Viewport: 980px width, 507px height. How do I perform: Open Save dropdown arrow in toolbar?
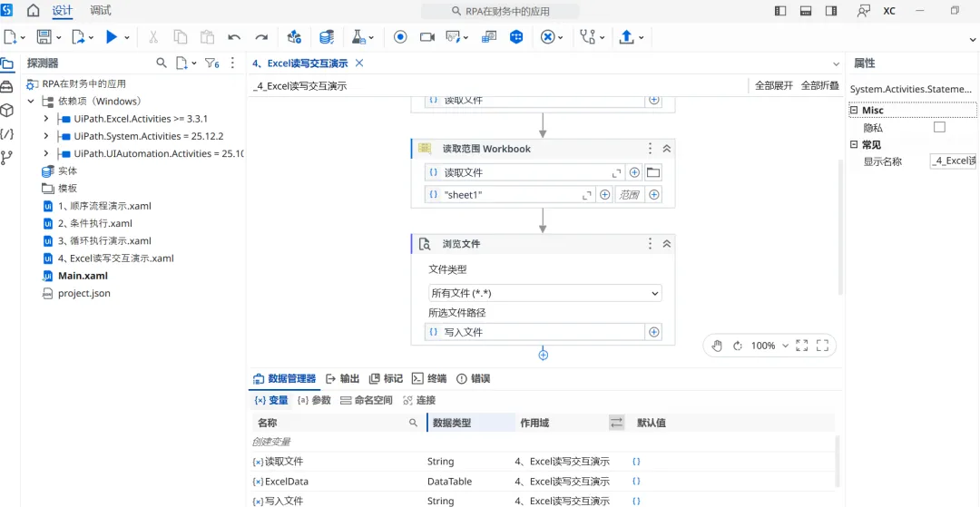(59, 38)
